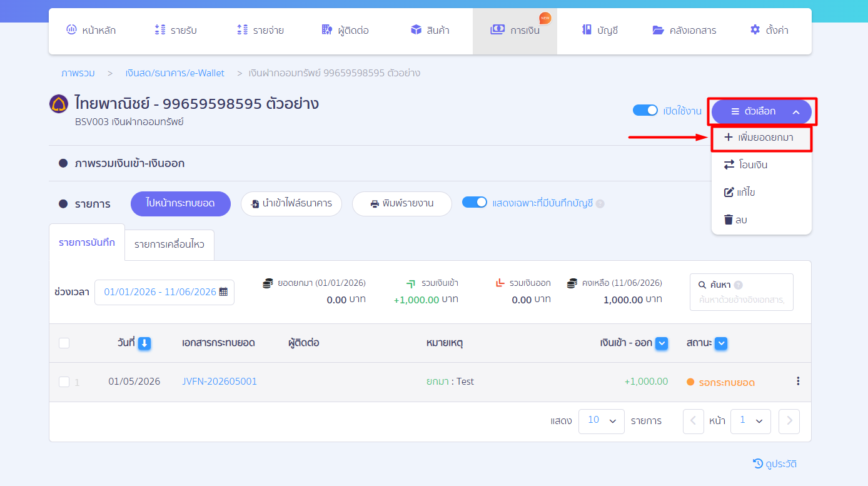Open the รายรับ income menu
The width and height of the screenshot is (868, 486).
tap(175, 30)
